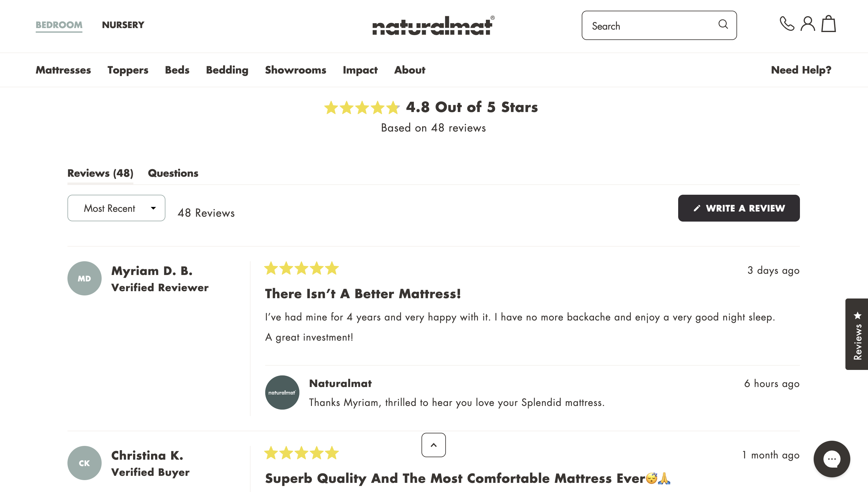Screen dimensions: 868x492
Task: Click the MD reviewer avatar
Action: (x=85, y=278)
